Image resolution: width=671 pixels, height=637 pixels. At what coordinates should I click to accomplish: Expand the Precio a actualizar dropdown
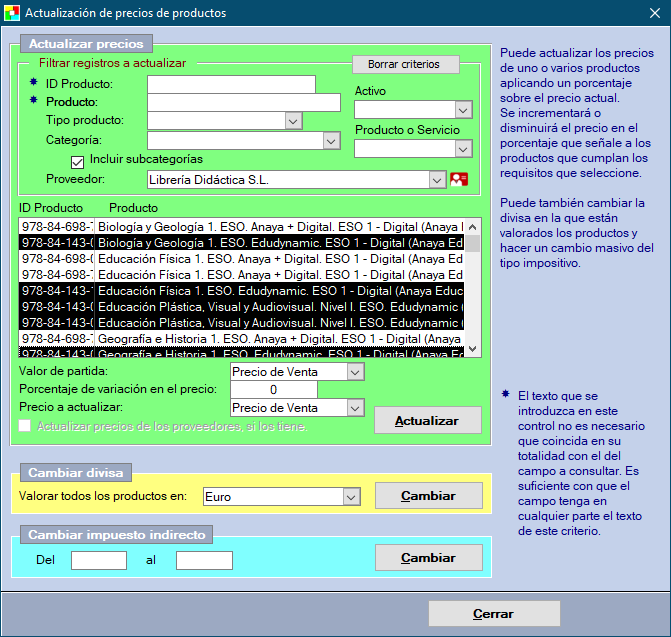[x=355, y=408]
